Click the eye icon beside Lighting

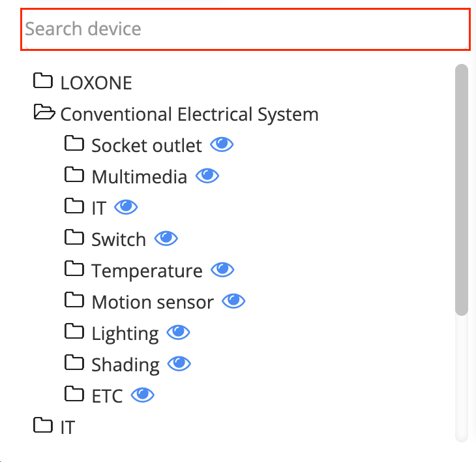tap(179, 332)
